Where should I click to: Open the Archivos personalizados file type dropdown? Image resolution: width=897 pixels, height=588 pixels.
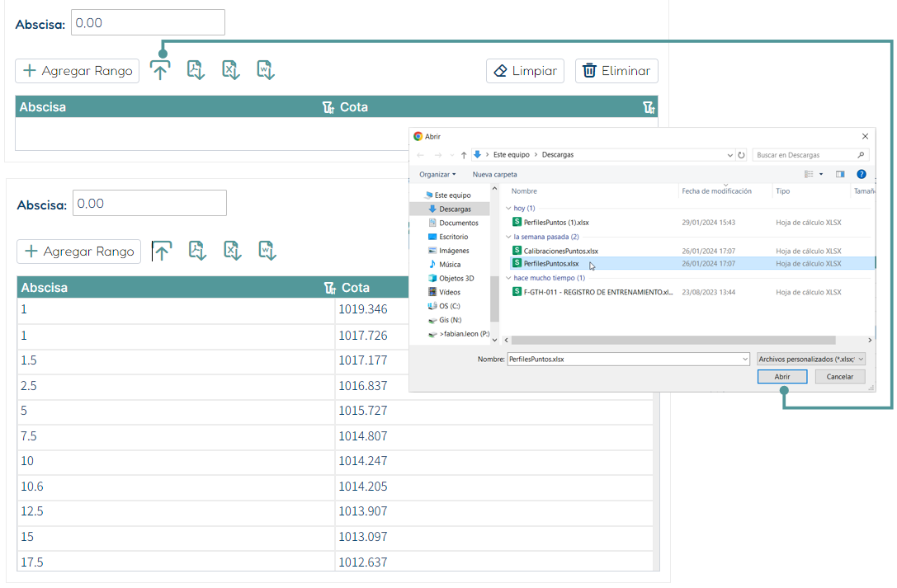[810, 359]
